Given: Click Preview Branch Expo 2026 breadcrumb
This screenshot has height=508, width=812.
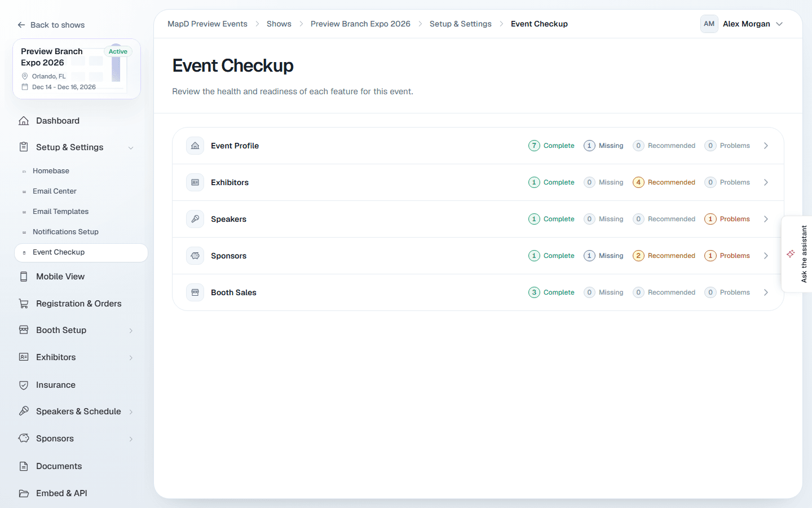Looking at the screenshot, I should [360, 24].
